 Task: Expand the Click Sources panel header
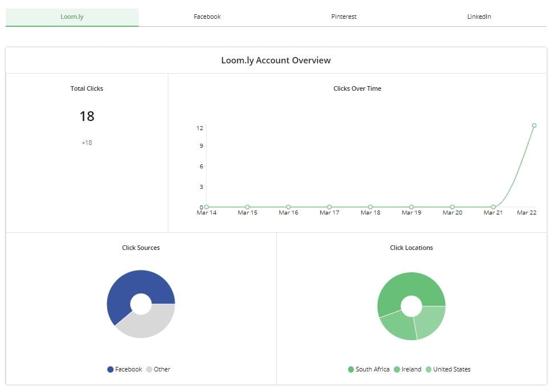click(x=141, y=248)
